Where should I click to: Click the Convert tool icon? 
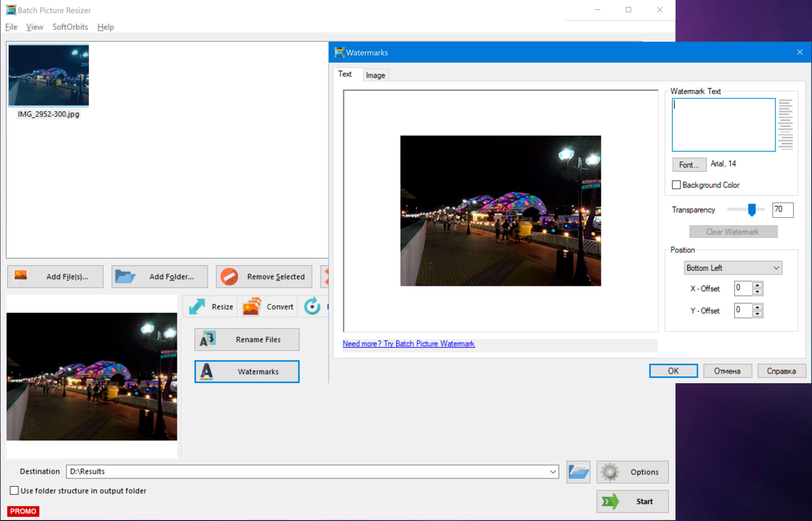point(251,307)
